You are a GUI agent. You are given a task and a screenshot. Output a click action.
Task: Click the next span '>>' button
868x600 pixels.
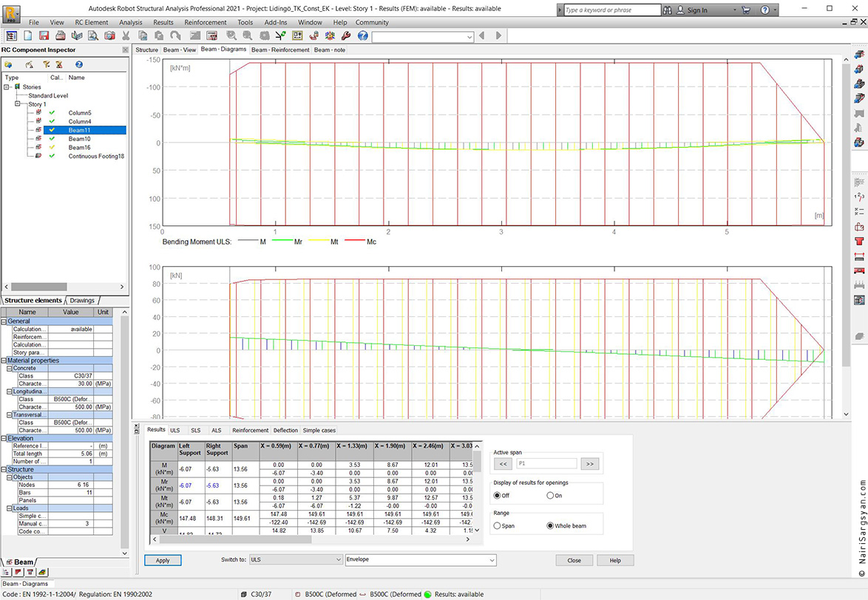point(589,464)
